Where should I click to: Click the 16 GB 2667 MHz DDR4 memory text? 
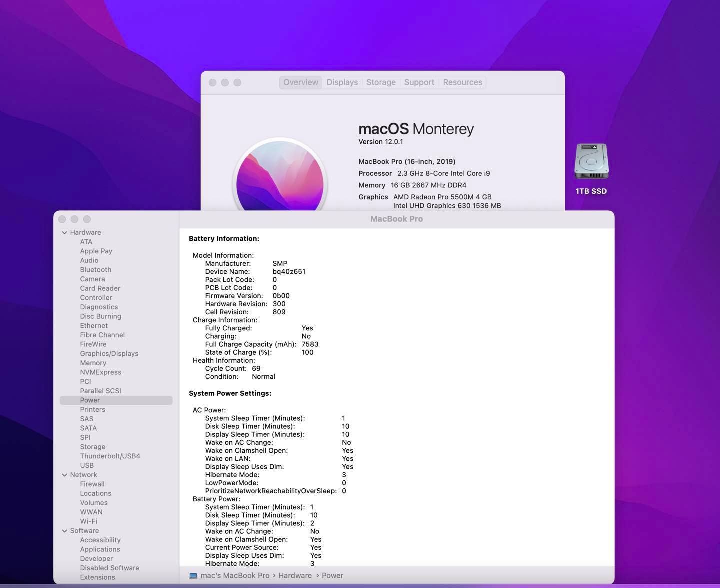(x=428, y=185)
